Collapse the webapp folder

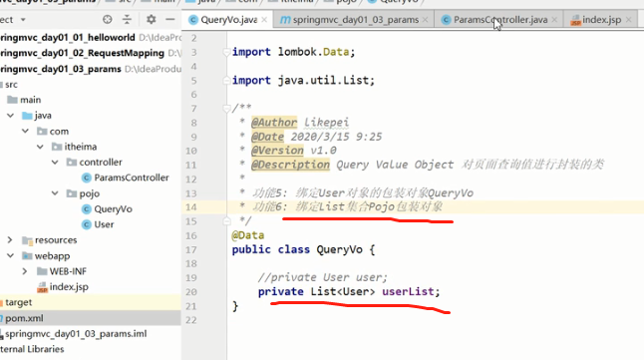[11, 255]
